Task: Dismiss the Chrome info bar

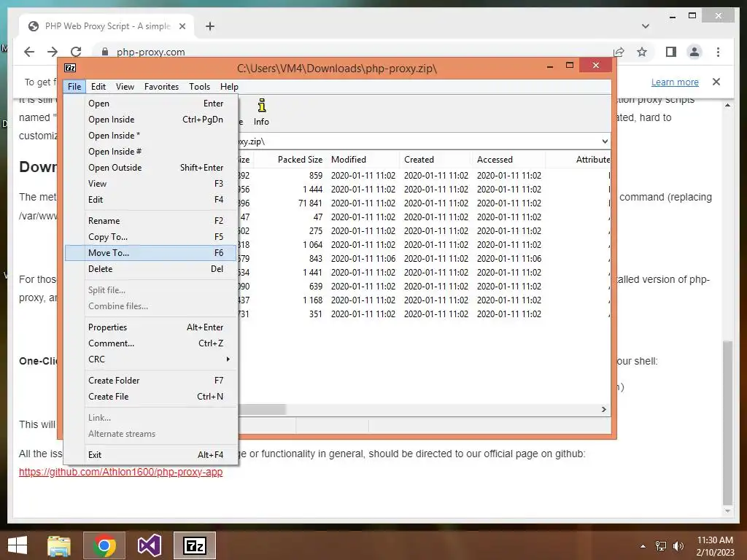Action: [716, 82]
